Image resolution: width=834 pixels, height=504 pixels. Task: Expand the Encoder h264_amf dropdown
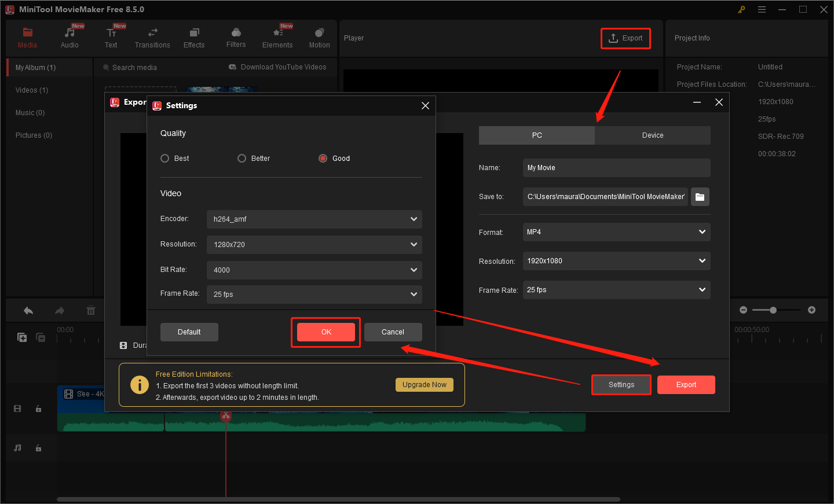click(314, 219)
